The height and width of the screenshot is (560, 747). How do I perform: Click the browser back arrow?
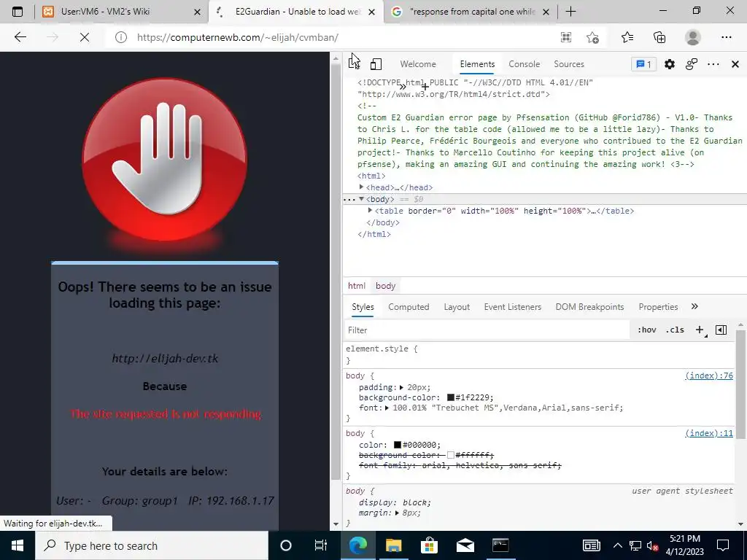tap(20, 37)
